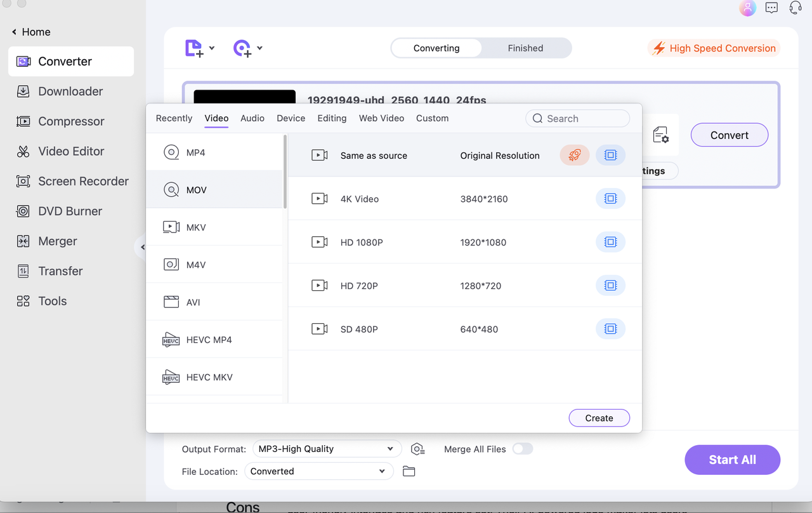812x513 pixels.
Task: Click the add media file icon
Action: click(194, 48)
